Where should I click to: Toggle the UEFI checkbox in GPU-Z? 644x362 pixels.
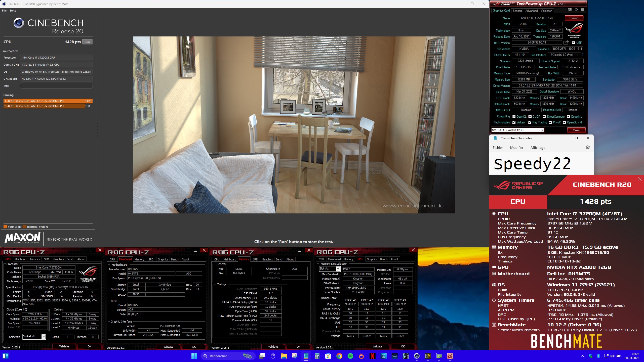573,43
